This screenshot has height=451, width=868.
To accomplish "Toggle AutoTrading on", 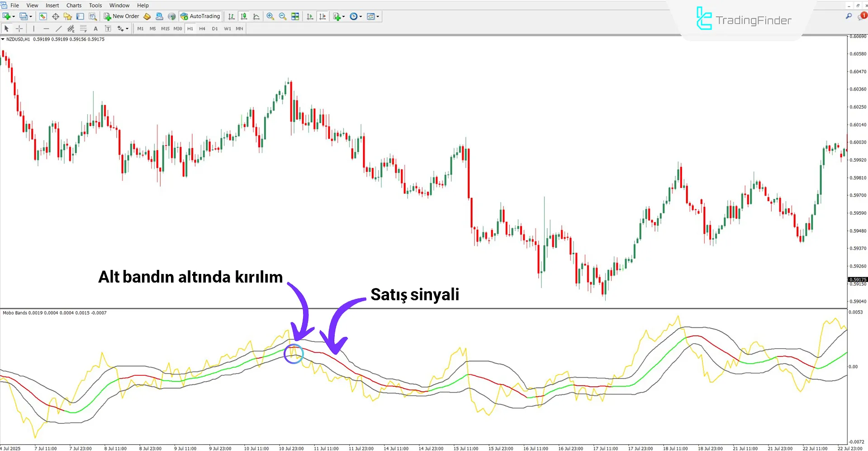I will (200, 16).
